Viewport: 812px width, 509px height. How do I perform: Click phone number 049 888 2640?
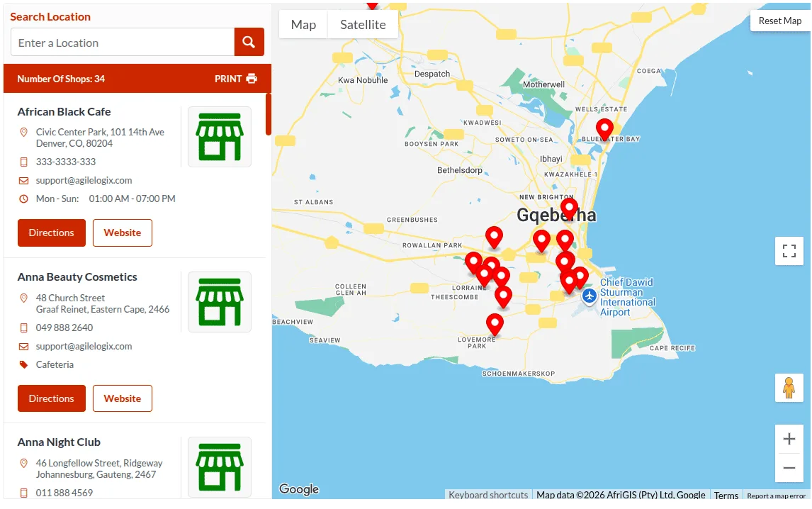pos(64,328)
